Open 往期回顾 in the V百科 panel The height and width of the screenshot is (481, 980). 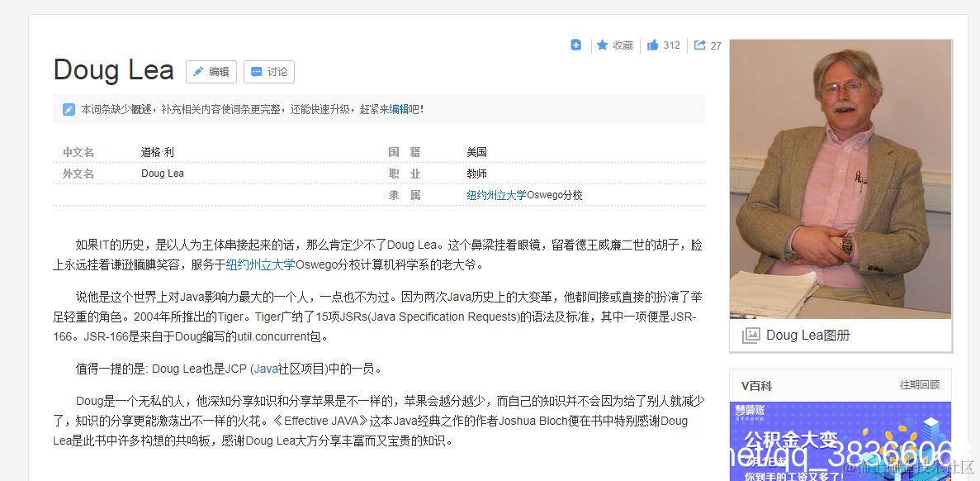(x=919, y=385)
